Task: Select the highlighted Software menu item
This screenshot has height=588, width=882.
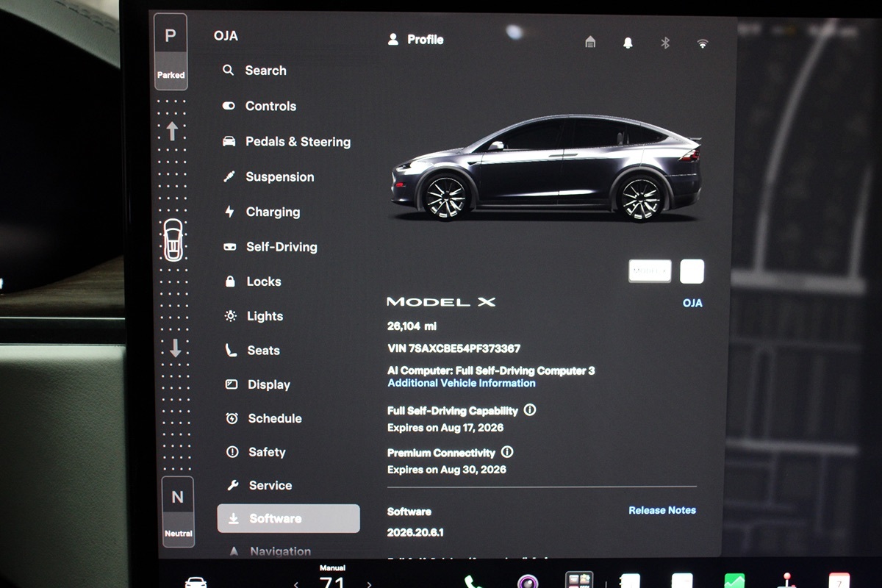Action: (288, 518)
